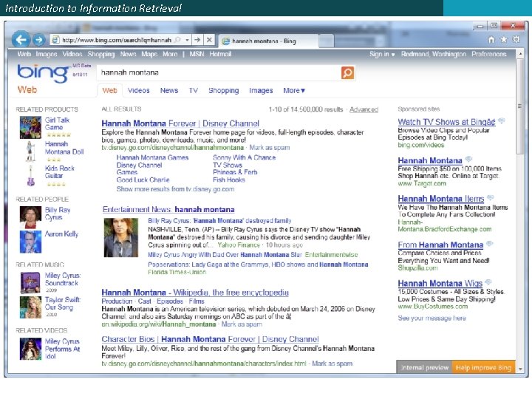Click the vertical scrollbar thumb
Viewport: 532px width, 399px height.
[x=519, y=106]
